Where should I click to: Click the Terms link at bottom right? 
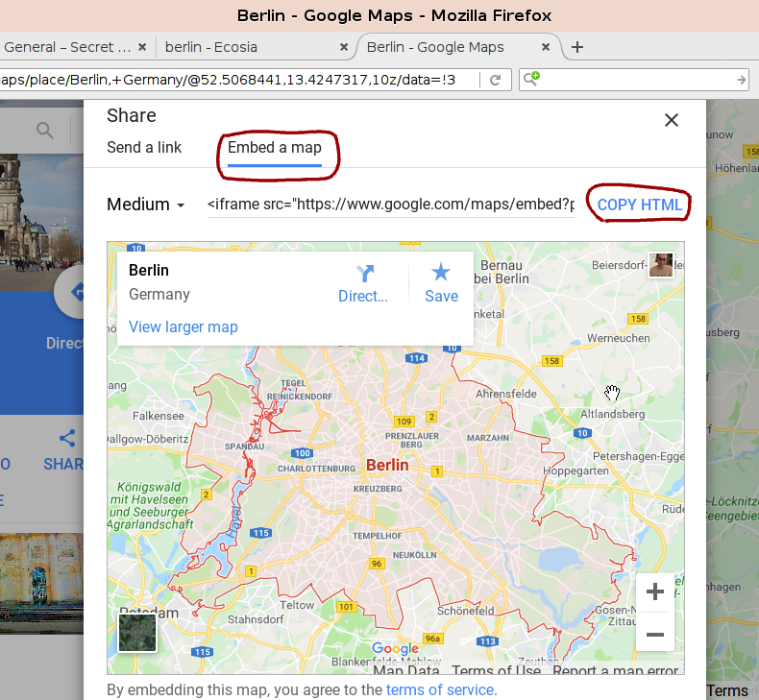(x=727, y=690)
